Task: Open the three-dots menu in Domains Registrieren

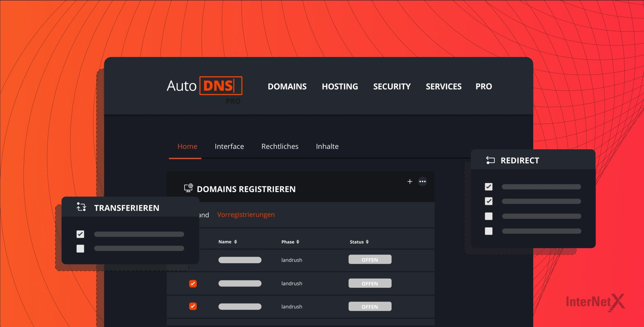Action: [422, 182]
